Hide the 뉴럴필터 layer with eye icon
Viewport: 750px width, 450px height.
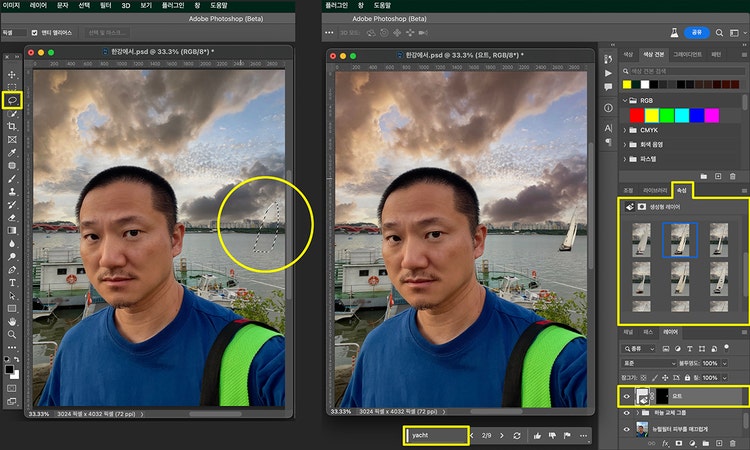(x=627, y=429)
